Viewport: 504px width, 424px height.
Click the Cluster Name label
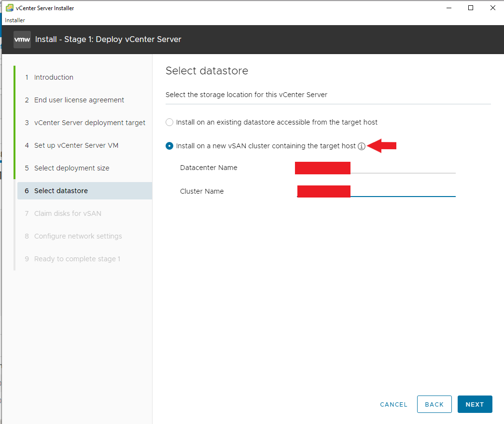coord(202,191)
